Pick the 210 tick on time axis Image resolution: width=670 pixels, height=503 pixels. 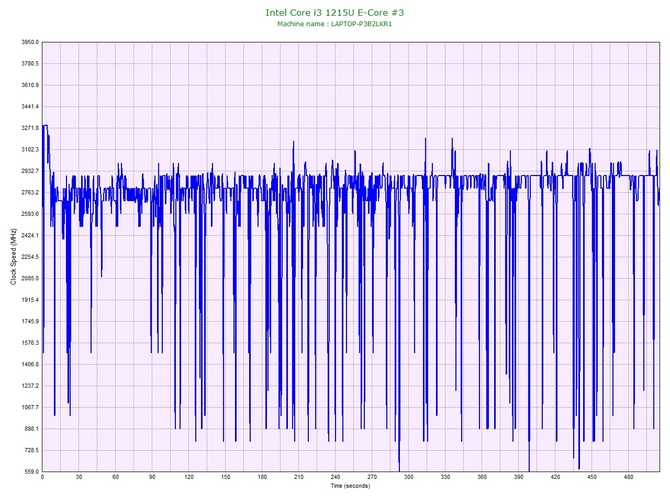click(299, 477)
